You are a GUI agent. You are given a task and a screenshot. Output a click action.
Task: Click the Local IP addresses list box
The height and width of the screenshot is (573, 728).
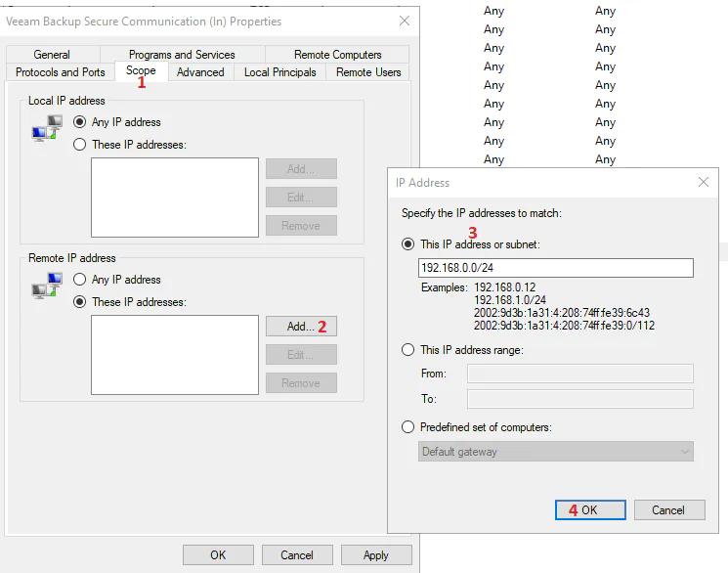[x=175, y=198]
